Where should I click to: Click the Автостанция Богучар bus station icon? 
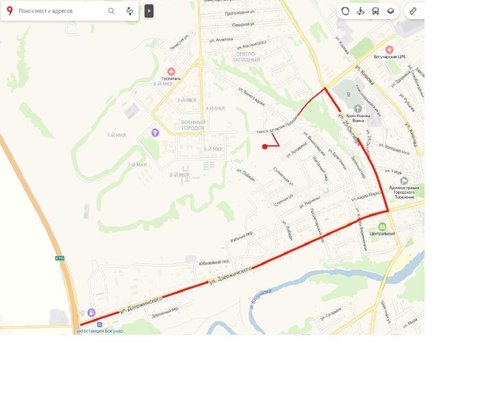point(99,324)
